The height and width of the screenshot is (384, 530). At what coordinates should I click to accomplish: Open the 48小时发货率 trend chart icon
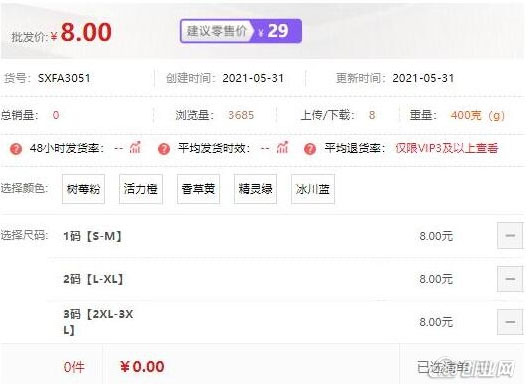pos(135,147)
